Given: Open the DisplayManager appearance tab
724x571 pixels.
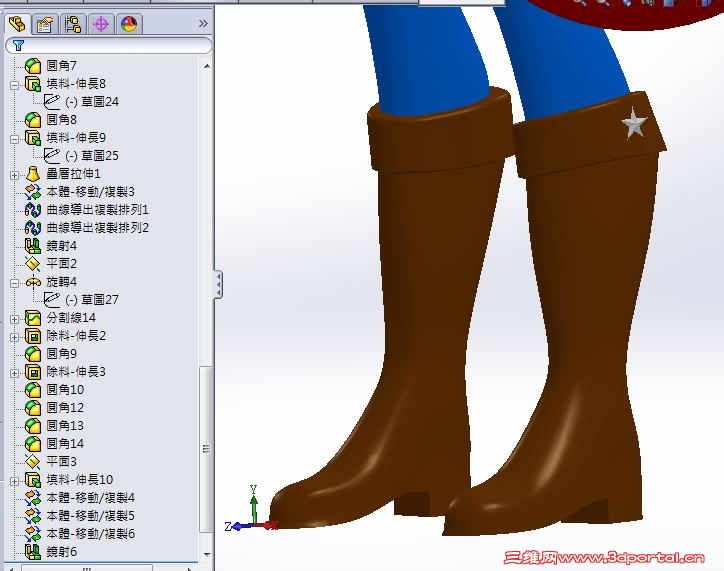Looking at the screenshot, I should 129,24.
